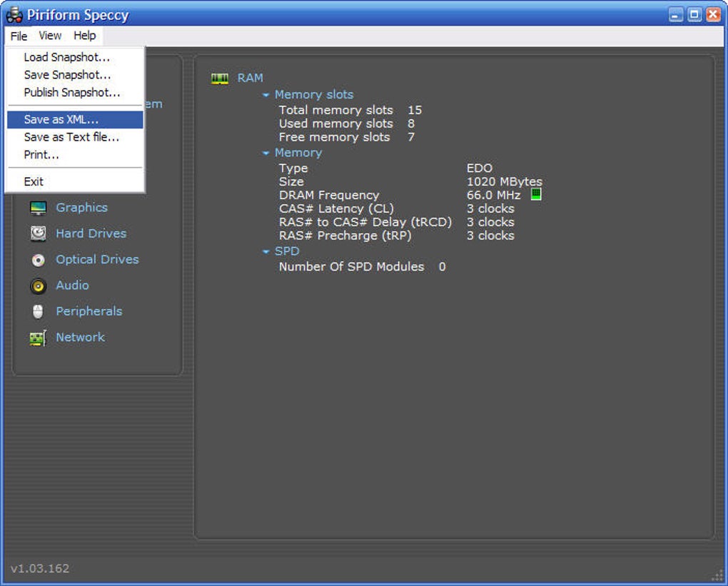Collapse the SPD section
Screen dimensions: 728x586
click(x=266, y=252)
